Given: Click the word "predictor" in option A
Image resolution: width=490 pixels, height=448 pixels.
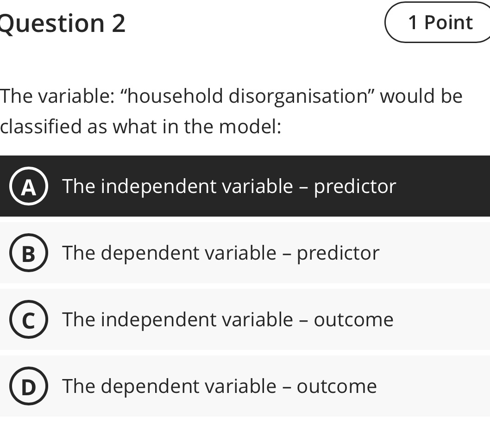Looking at the screenshot, I should [355, 186].
